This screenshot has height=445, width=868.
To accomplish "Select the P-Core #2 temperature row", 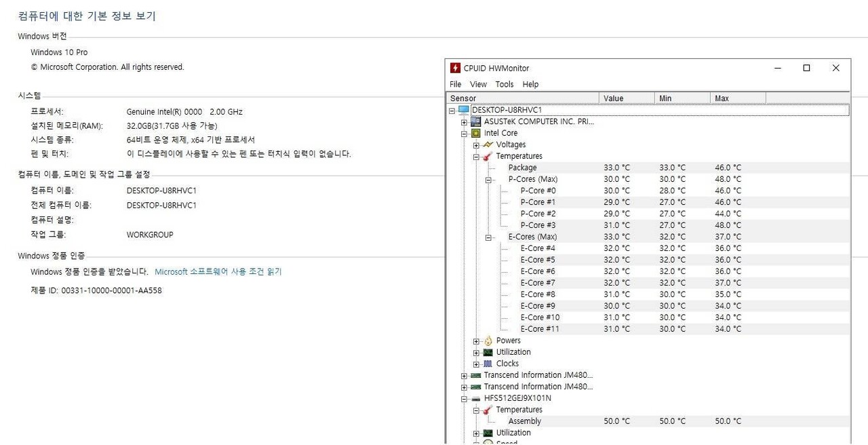I will 538,213.
